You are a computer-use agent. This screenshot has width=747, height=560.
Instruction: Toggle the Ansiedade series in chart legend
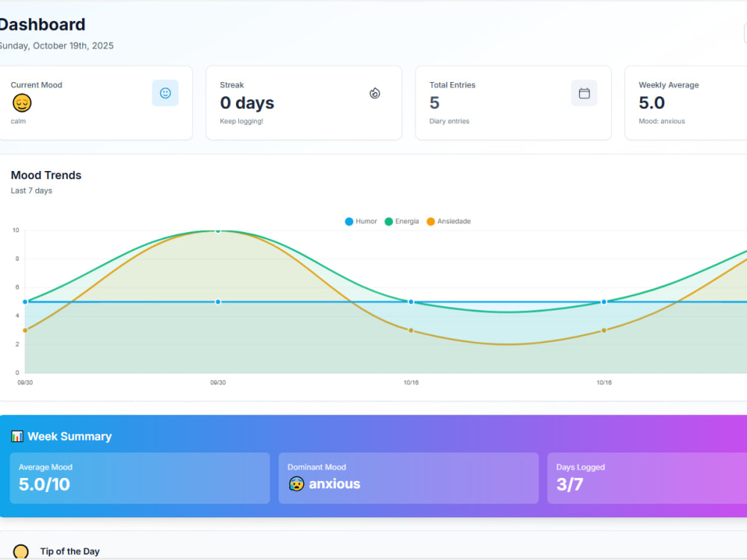pyautogui.click(x=448, y=222)
